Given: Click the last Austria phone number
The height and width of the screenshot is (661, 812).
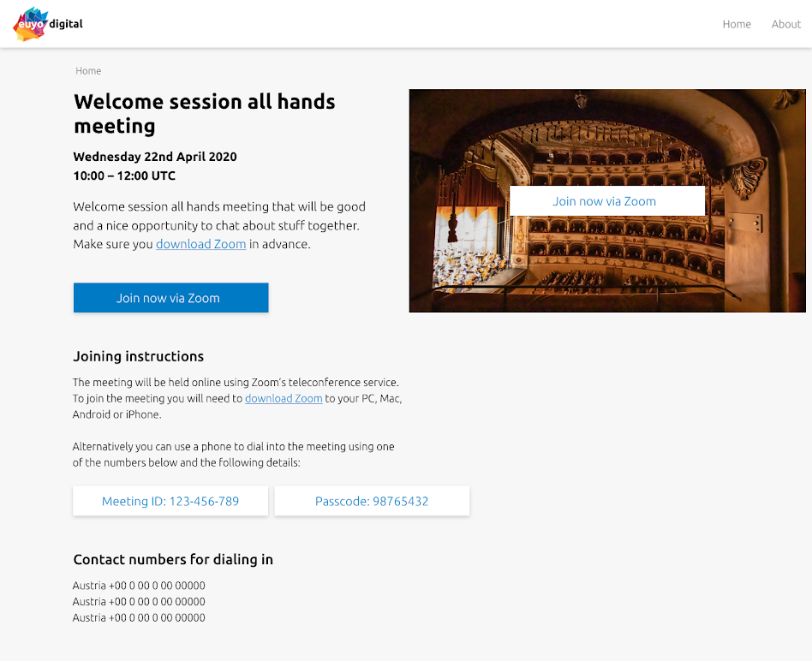Looking at the screenshot, I should tap(139, 617).
